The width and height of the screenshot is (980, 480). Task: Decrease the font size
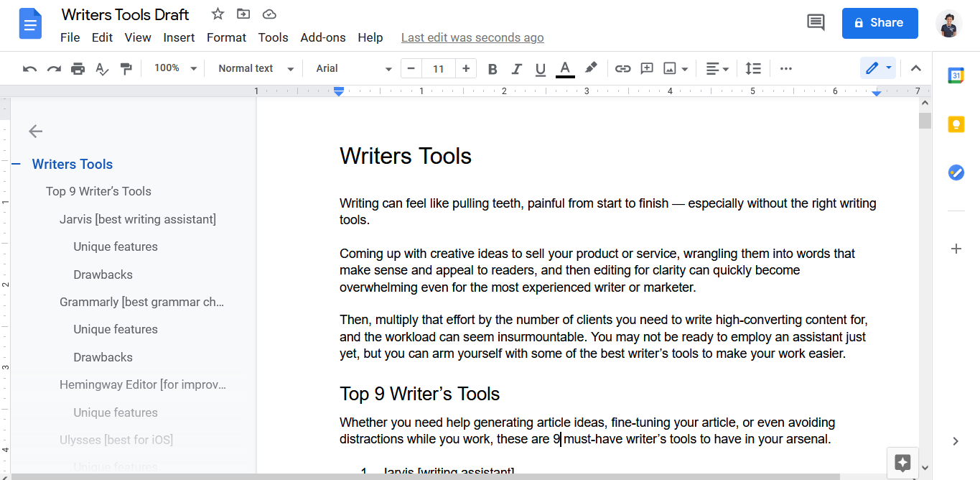point(411,69)
